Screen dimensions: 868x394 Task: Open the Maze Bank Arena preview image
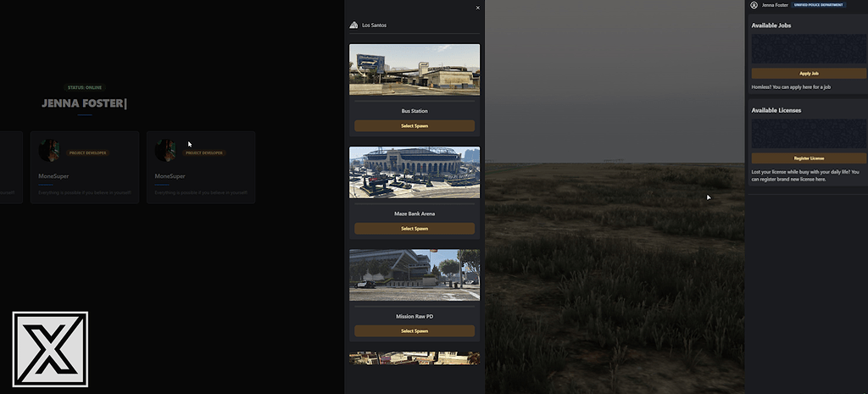[x=415, y=172]
